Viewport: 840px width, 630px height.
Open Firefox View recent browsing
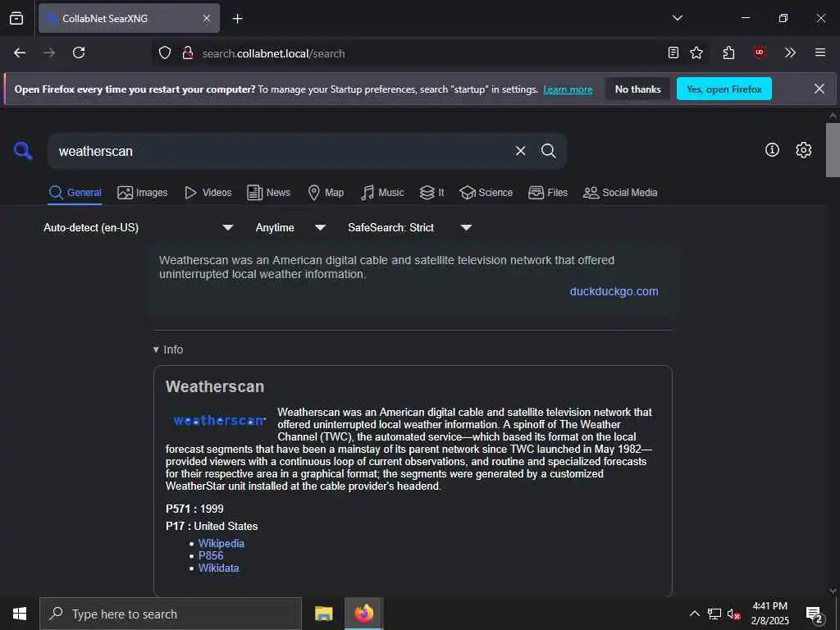(16, 19)
